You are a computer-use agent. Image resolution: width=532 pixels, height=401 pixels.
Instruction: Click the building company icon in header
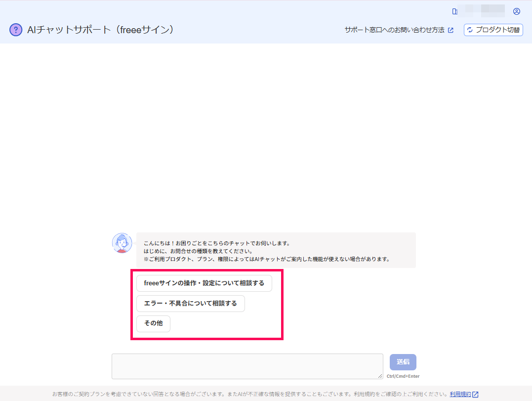(x=455, y=11)
